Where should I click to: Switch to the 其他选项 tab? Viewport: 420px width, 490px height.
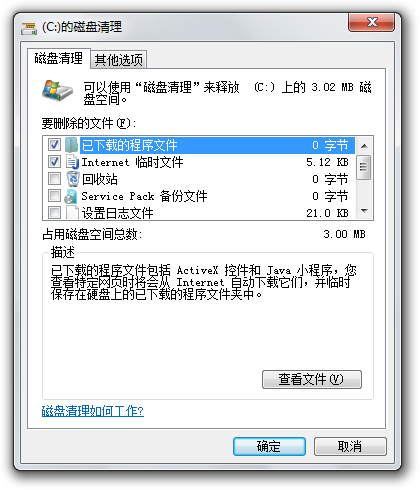(x=119, y=60)
